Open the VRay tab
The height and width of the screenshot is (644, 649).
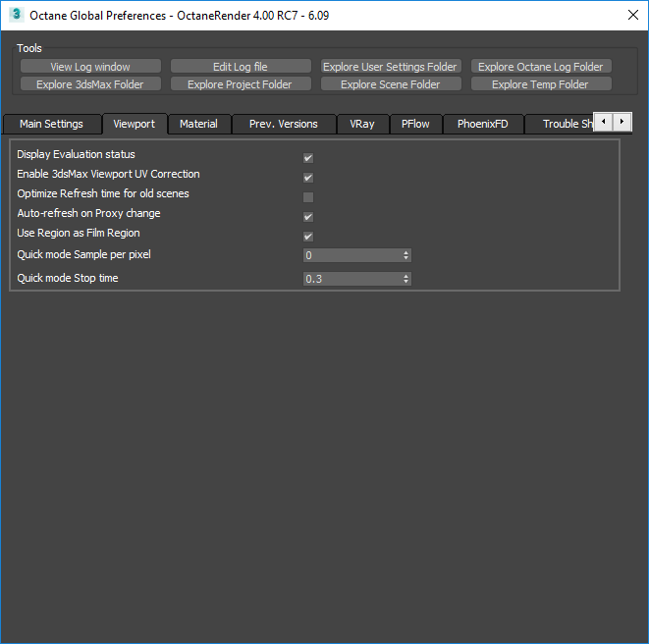362,124
